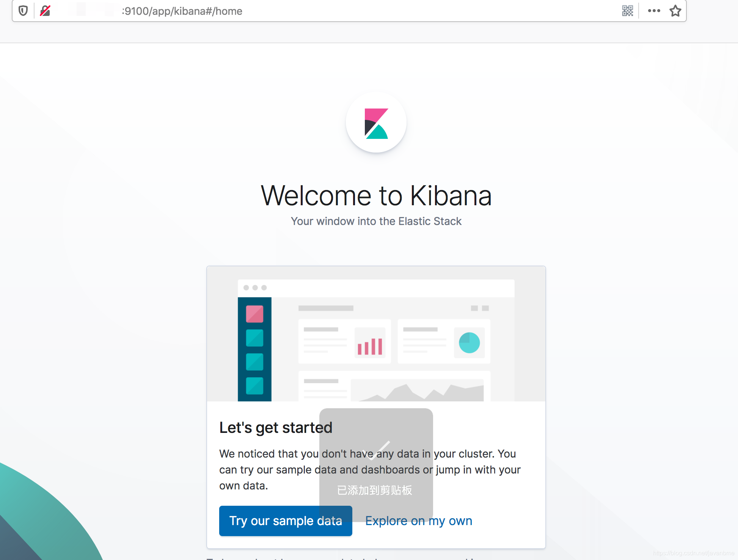Screen dimensions: 738x560
Task: Click the QR code icon in address bar
Action: coord(628,11)
